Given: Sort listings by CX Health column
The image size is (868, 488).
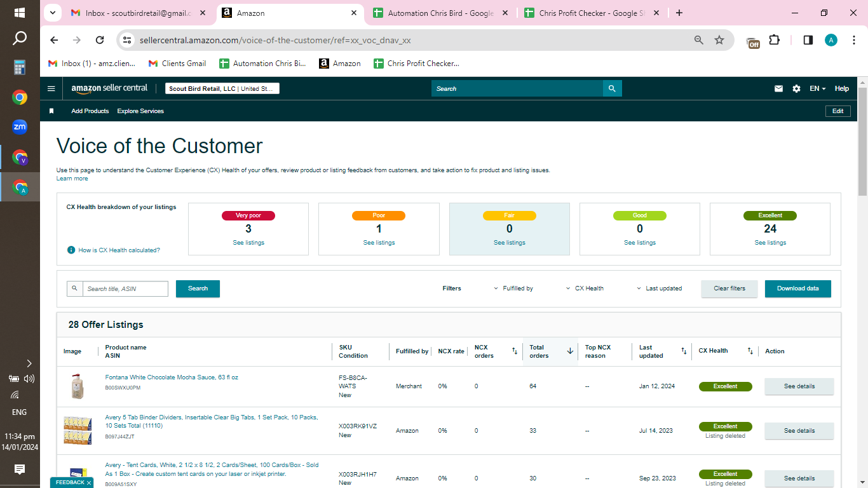Looking at the screenshot, I should coord(750,351).
